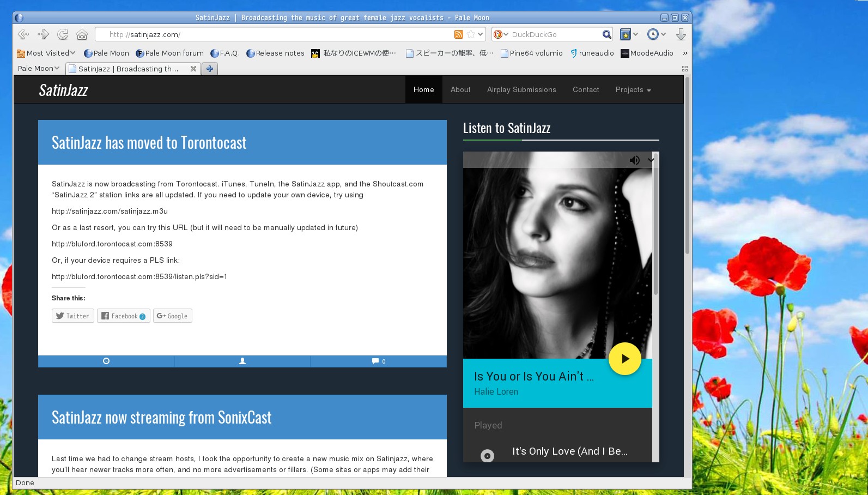The image size is (868, 495).
Task: Open the Projects dropdown menu
Action: click(x=633, y=90)
